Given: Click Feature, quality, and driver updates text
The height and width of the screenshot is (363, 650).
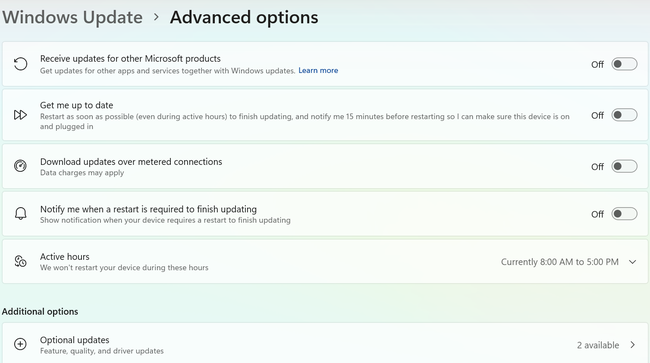Looking at the screenshot, I should [x=102, y=351].
